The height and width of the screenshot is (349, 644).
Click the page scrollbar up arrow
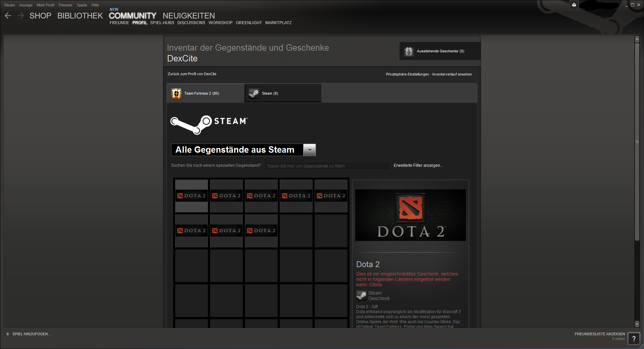point(637,39)
